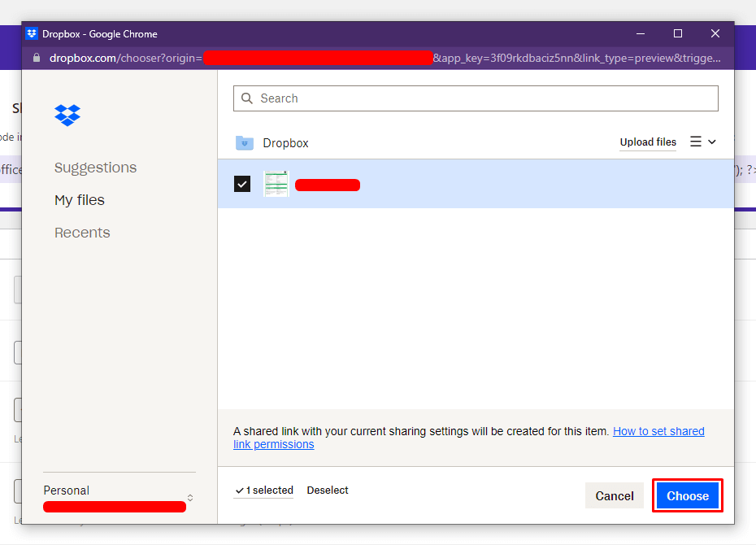The image size is (756, 545).
Task: Click the padlock icon in the address bar
Action: (x=36, y=58)
